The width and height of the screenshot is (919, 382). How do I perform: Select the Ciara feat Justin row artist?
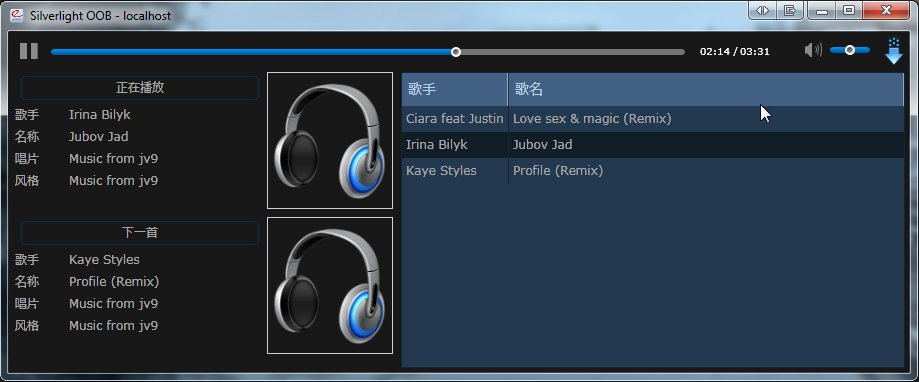455,118
